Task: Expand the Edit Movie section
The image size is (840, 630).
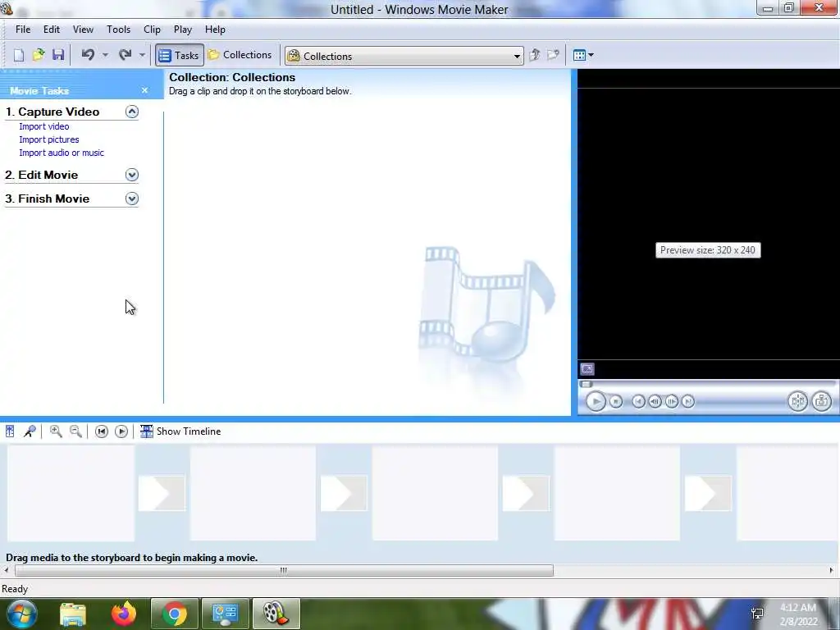Action: (132, 175)
